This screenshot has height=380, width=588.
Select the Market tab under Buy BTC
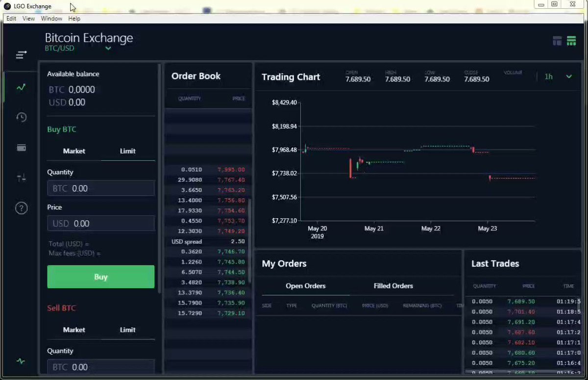[x=74, y=151]
